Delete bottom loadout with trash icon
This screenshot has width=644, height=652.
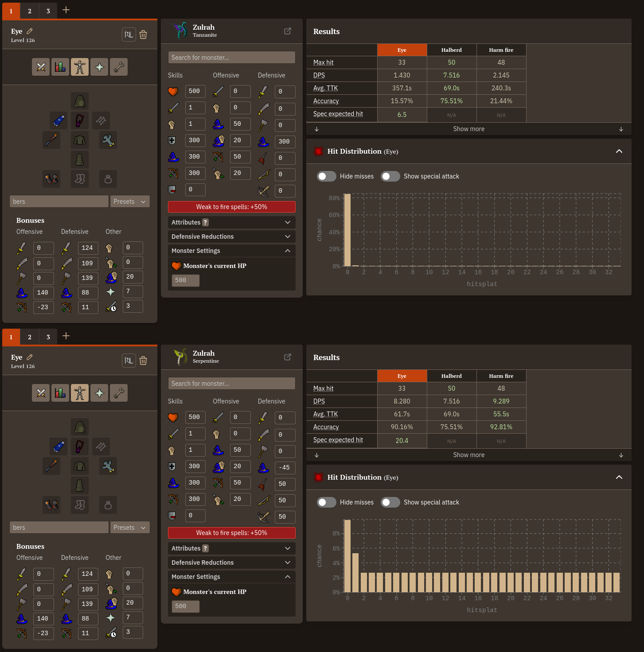coord(143,361)
